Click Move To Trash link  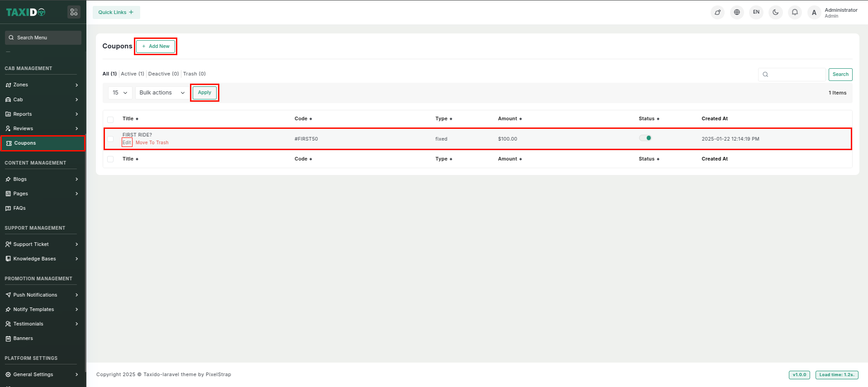[152, 142]
